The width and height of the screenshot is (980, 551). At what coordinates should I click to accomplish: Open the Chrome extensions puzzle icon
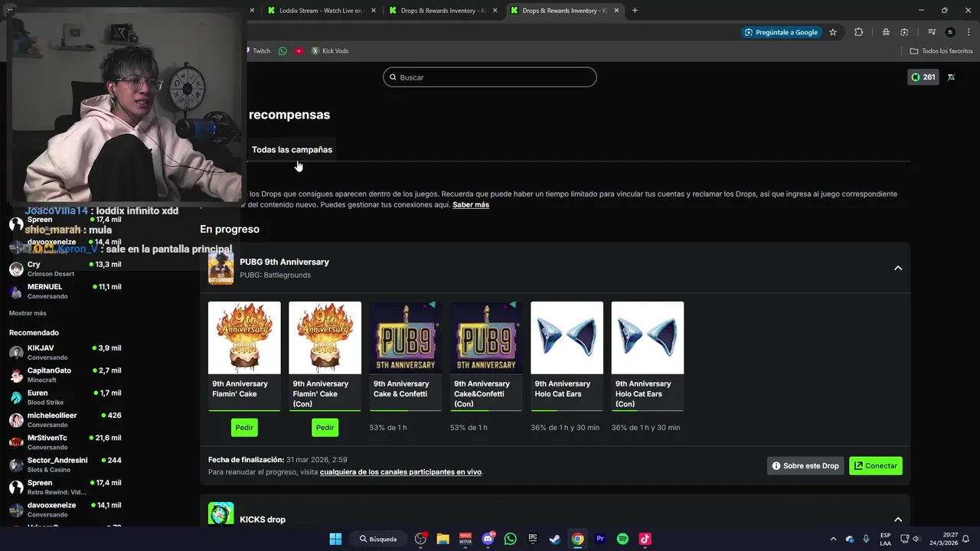tap(858, 32)
